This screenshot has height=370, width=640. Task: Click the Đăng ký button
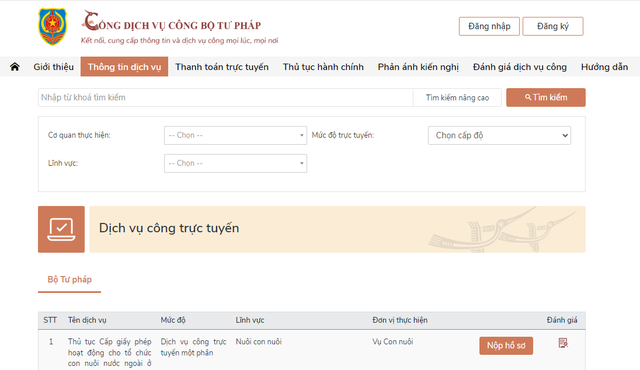click(553, 27)
